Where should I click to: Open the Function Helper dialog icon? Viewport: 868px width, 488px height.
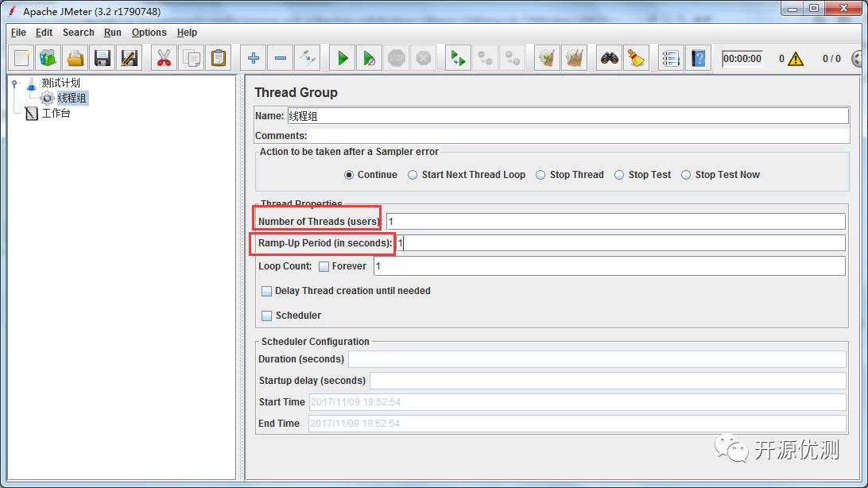click(x=671, y=58)
